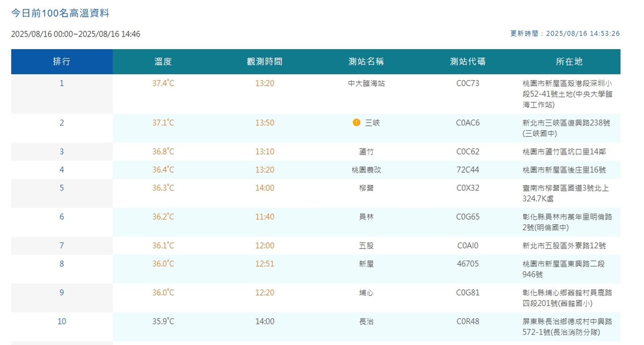Click the 測站代碼 column header

pyautogui.click(x=467, y=62)
